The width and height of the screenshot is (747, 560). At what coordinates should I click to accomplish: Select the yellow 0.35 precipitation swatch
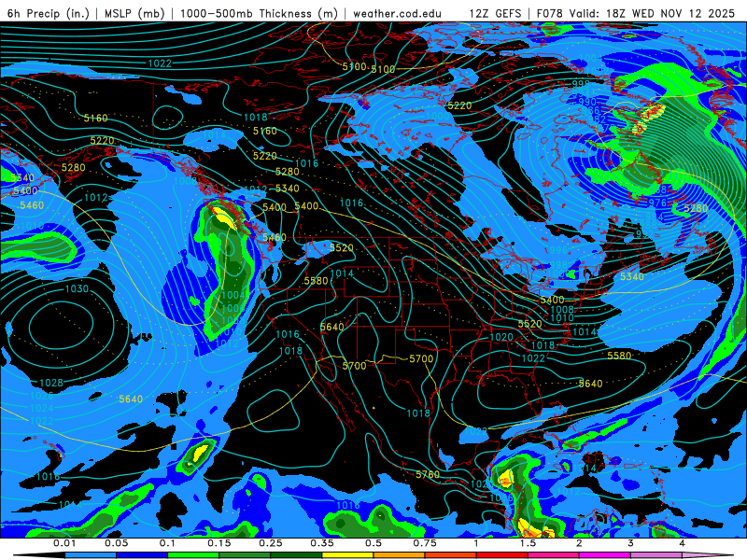click(347, 555)
